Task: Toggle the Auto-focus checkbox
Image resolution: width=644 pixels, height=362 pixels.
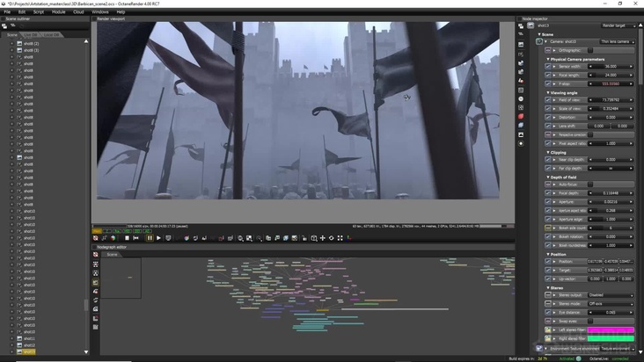Action: [x=590, y=185]
